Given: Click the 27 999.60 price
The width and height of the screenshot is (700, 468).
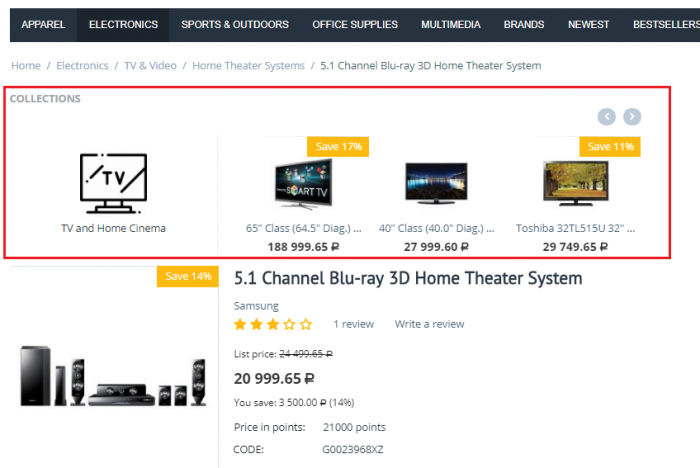Looking at the screenshot, I should (x=436, y=247).
